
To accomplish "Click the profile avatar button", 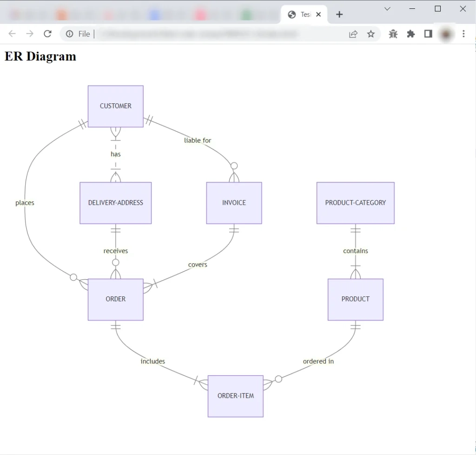I will click(x=446, y=33).
